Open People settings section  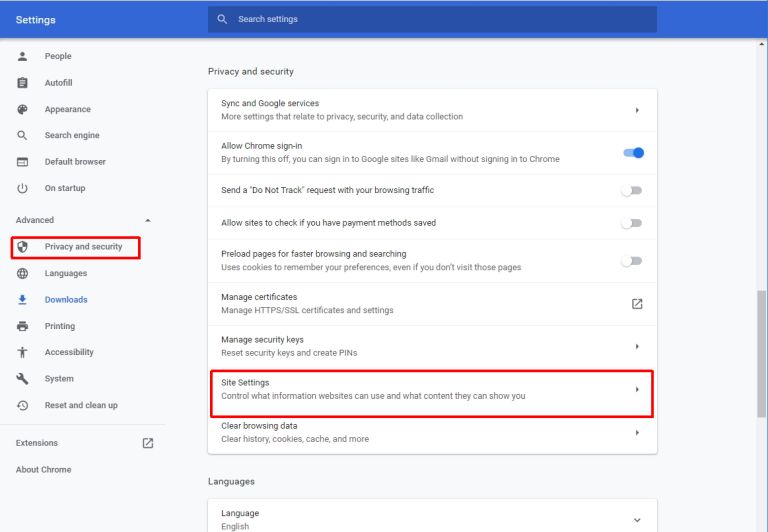pos(58,56)
